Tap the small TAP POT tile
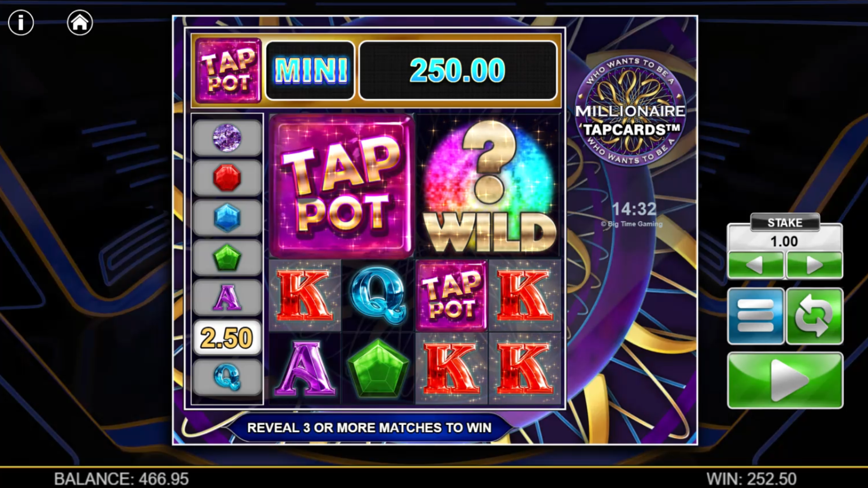 click(452, 296)
